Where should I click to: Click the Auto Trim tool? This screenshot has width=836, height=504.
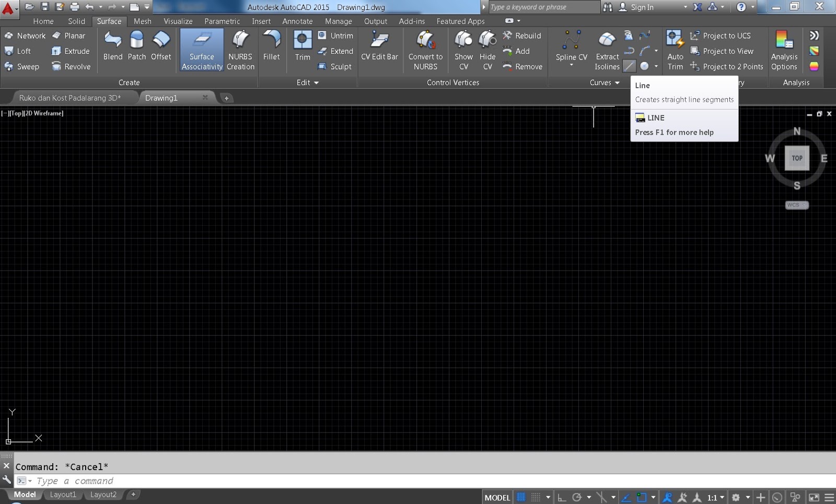tap(675, 50)
